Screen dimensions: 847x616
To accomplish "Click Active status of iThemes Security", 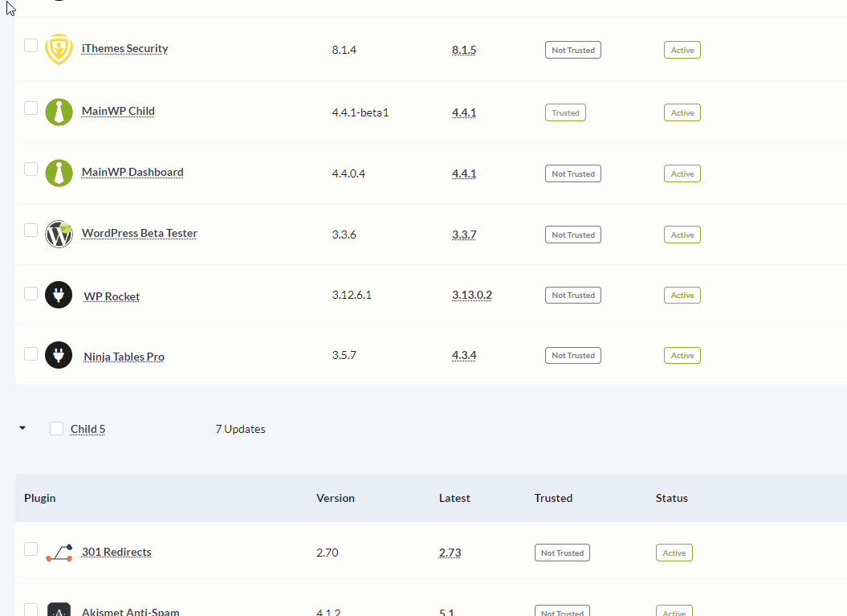I will [x=682, y=51].
